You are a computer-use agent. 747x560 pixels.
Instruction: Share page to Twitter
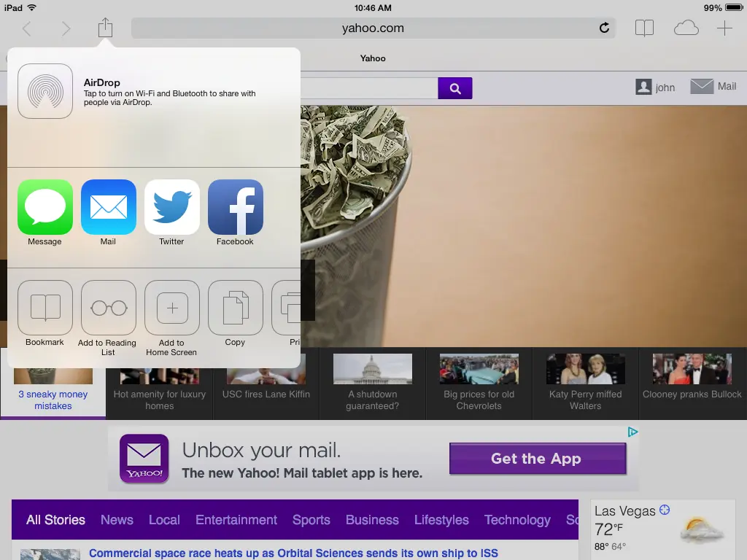click(x=172, y=207)
